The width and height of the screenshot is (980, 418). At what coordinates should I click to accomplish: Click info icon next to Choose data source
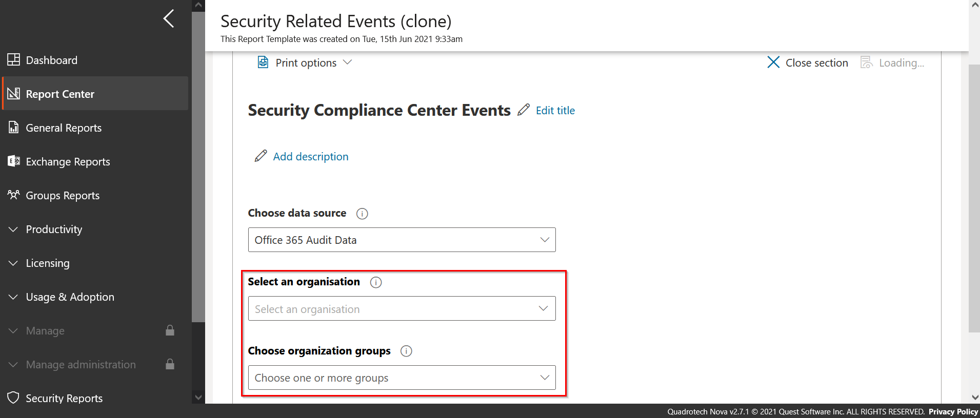click(x=362, y=214)
